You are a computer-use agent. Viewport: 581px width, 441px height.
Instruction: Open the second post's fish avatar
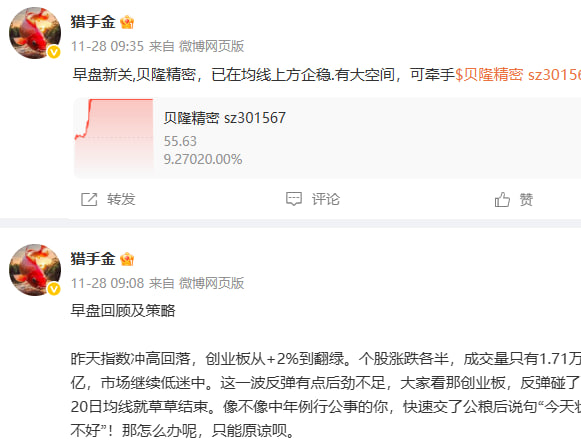[35, 270]
